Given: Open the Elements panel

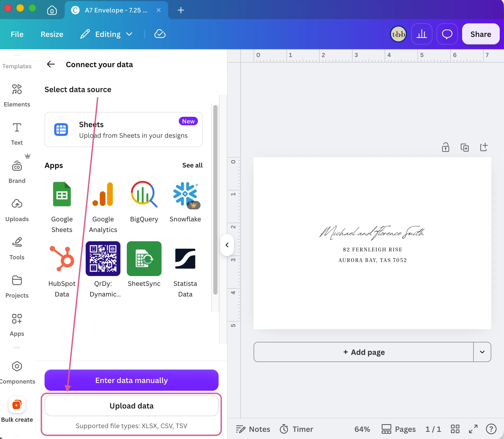Looking at the screenshot, I should pyautogui.click(x=17, y=96).
